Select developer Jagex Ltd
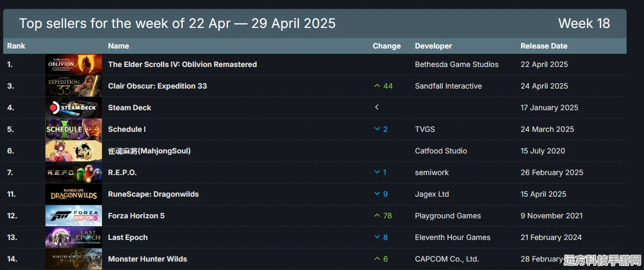The image size is (644, 270). click(x=432, y=194)
